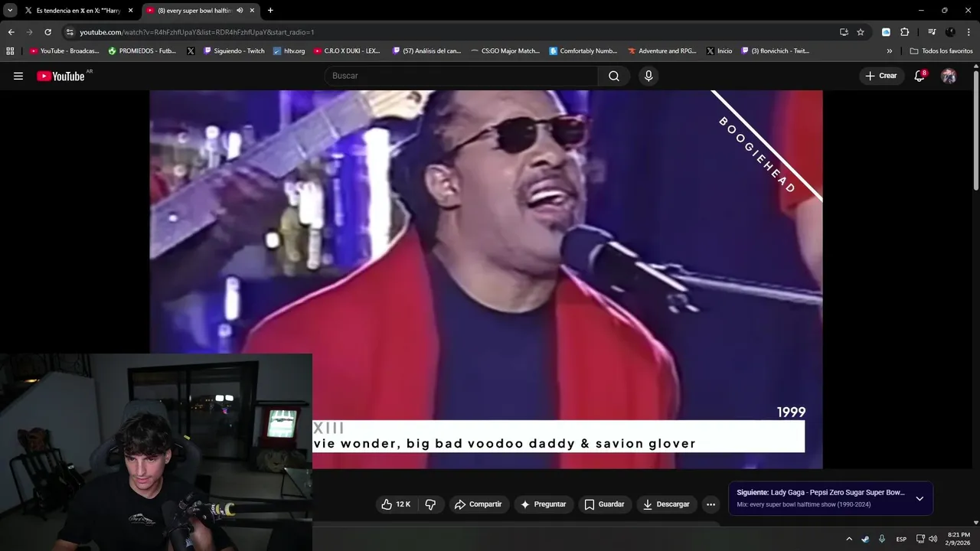Open Adventure and RPG... bookmark
Image resolution: width=980 pixels, height=551 pixels.
coord(662,51)
